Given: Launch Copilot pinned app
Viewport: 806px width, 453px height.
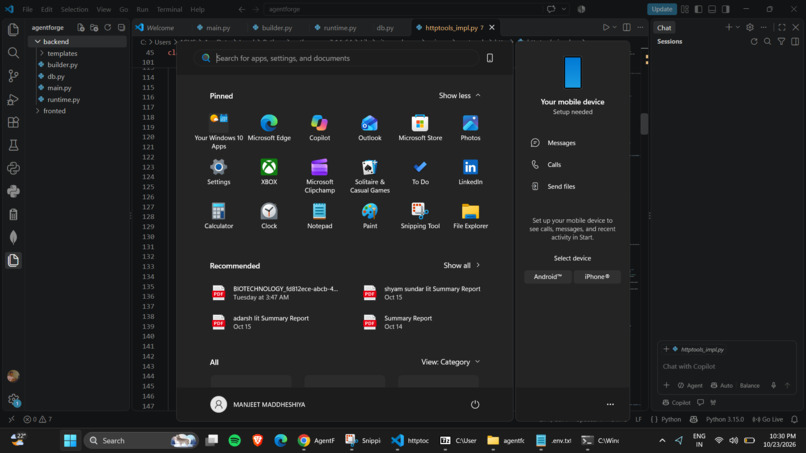Looking at the screenshot, I should (319, 128).
